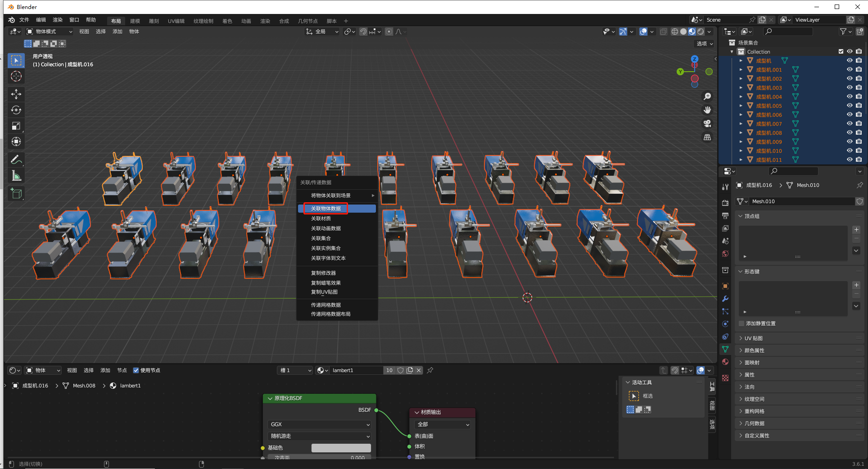
Task: Click 复制修改器 in the link menu
Action: point(323,273)
